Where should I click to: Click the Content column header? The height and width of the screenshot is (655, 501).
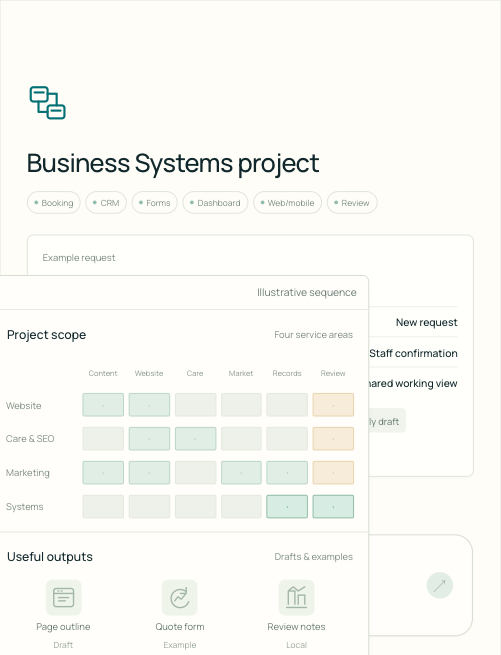(x=103, y=373)
